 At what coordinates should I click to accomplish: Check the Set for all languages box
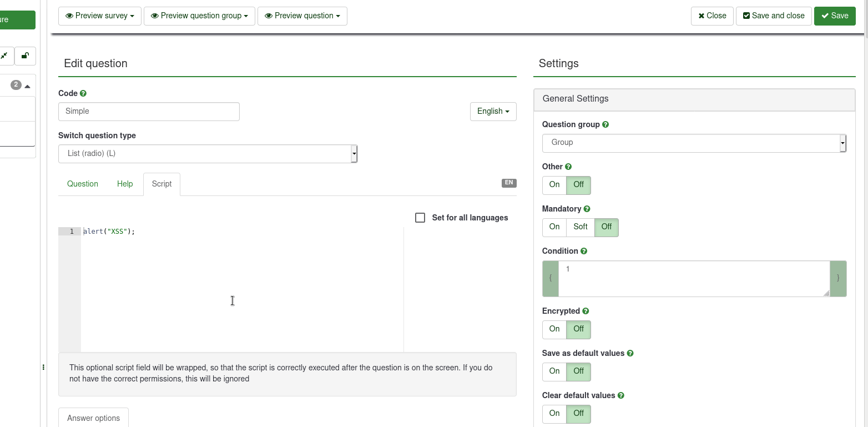click(x=420, y=218)
